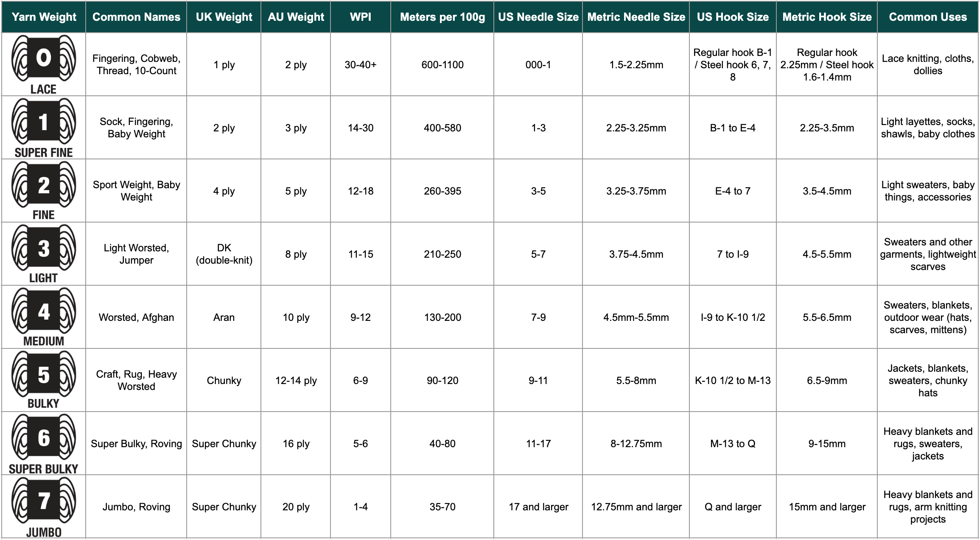The width and height of the screenshot is (980, 540).
Task: Click the 'Super Bulky, Roving' cell
Action: [x=136, y=443]
